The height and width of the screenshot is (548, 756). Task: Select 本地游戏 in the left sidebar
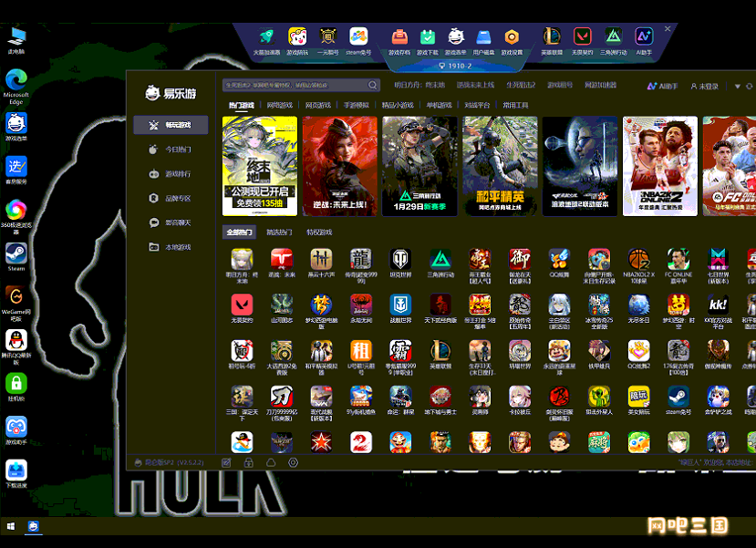[x=171, y=247]
